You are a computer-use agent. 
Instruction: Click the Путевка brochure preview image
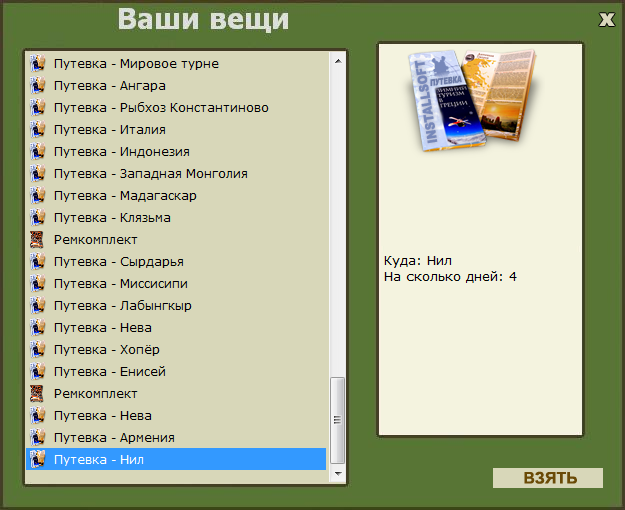pyautogui.click(x=473, y=100)
